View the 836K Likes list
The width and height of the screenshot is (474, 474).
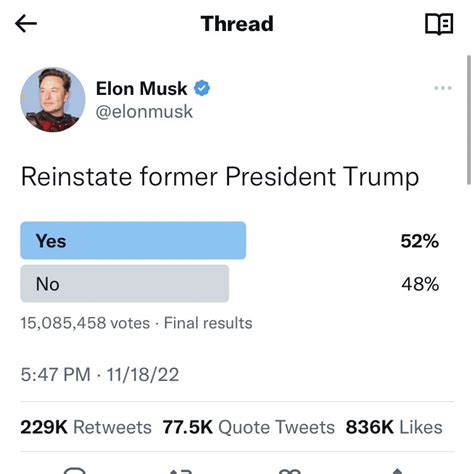(394, 427)
